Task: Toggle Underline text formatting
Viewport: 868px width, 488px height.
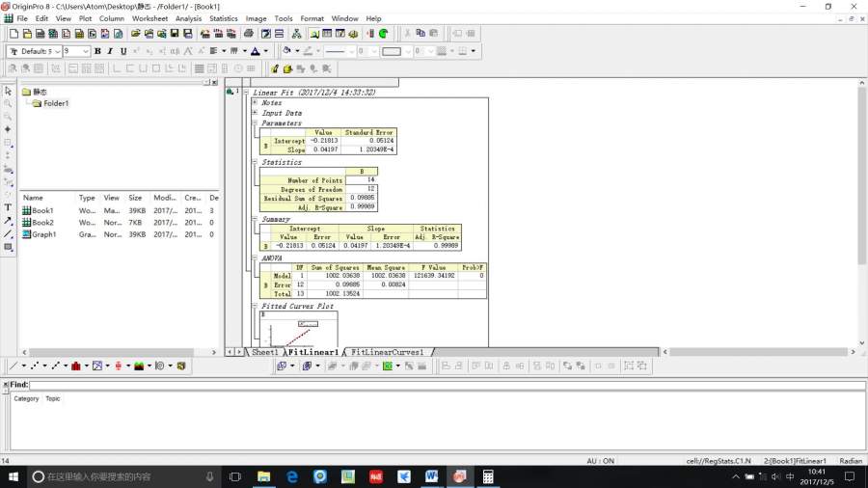Action: pyautogui.click(x=122, y=51)
